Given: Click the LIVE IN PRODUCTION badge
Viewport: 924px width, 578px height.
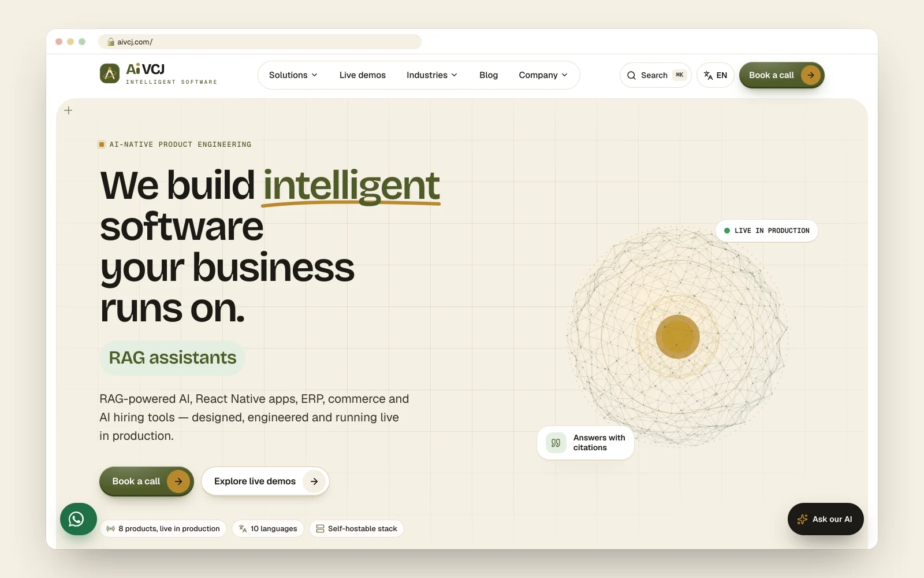Looking at the screenshot, I should [767, 231].
